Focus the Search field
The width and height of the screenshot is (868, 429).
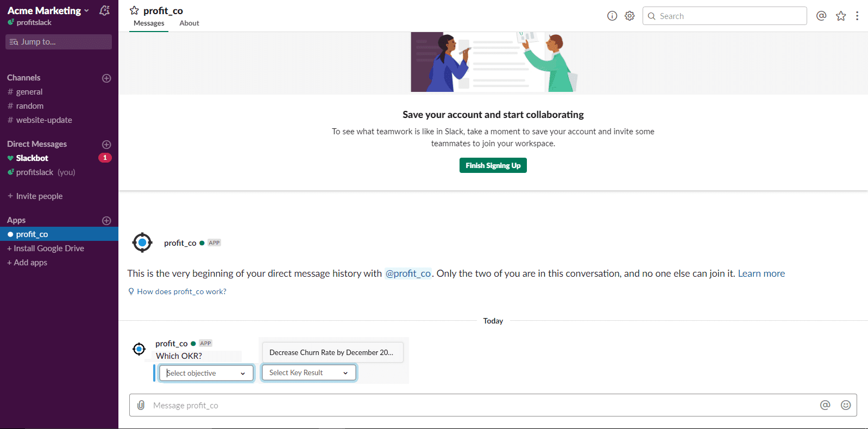[x=725, y=16]
